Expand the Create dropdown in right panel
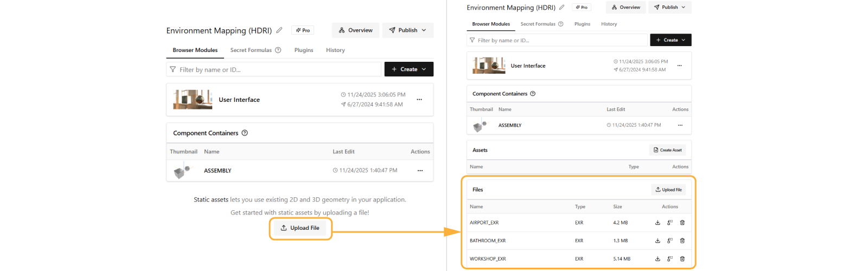This screenshot has height=271, width=868. tap(671, 40)
